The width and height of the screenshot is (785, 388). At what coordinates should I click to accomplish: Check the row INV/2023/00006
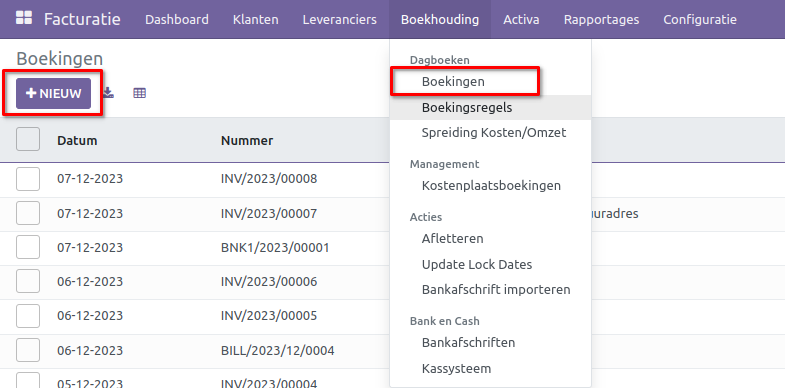pos(28,281)
